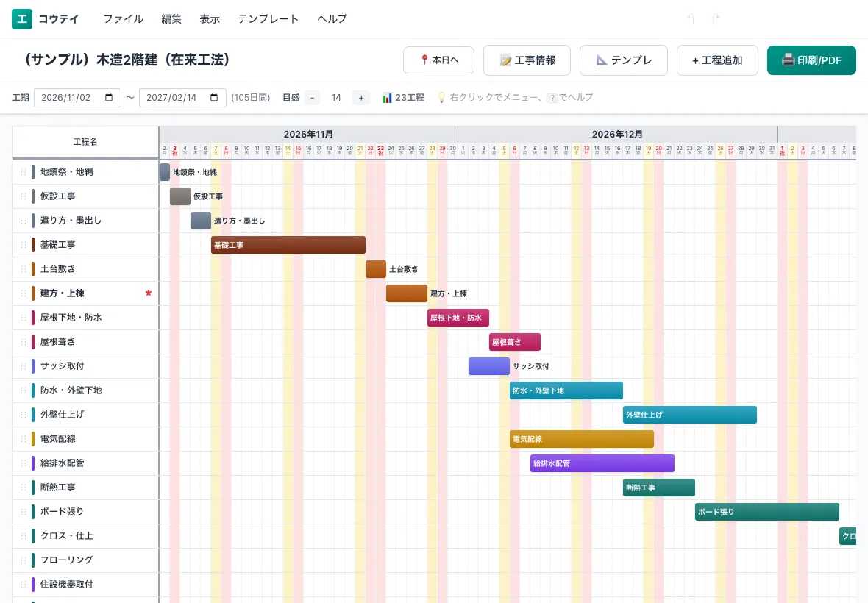Select the 屋根下地・防水 gantt bar
The image size is (868, 603).
point(458,318)
